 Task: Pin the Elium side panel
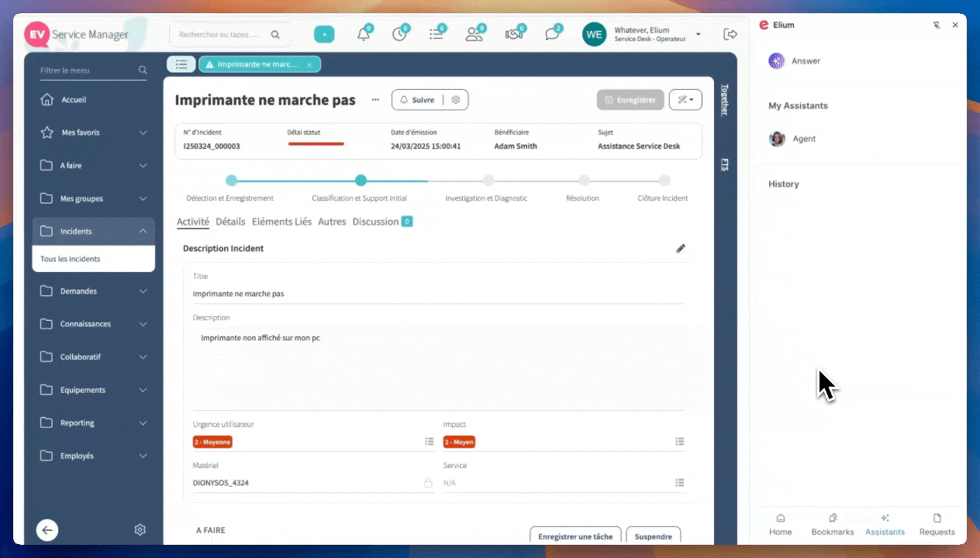pyautogui.click(x=937, y=25)
